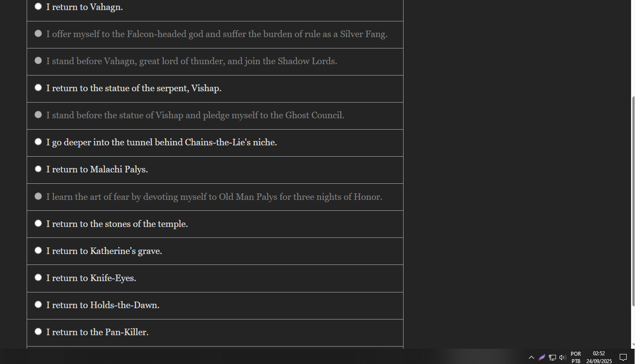Open the POR PTB language switcher
The width and height of the screenshot is (635, 364).
click(576, 357)
